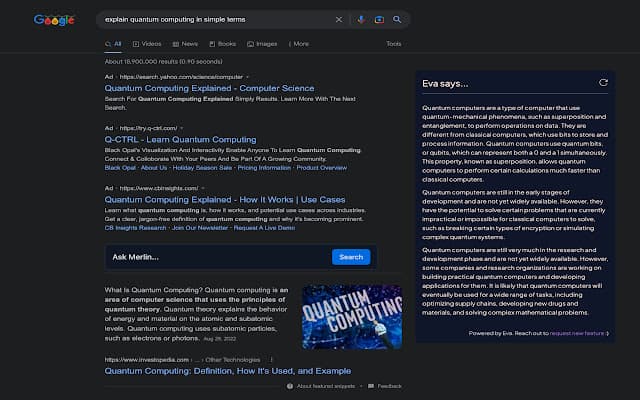Open the Quantum Computing snippet thumbnail image
The width and height of the screenshot is (640, 400).
(351, 317)
